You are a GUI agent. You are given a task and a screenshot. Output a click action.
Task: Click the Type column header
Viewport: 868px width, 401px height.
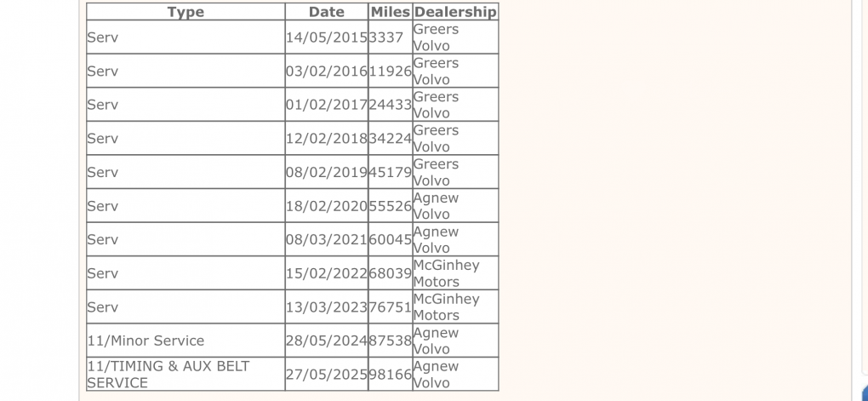186,12
